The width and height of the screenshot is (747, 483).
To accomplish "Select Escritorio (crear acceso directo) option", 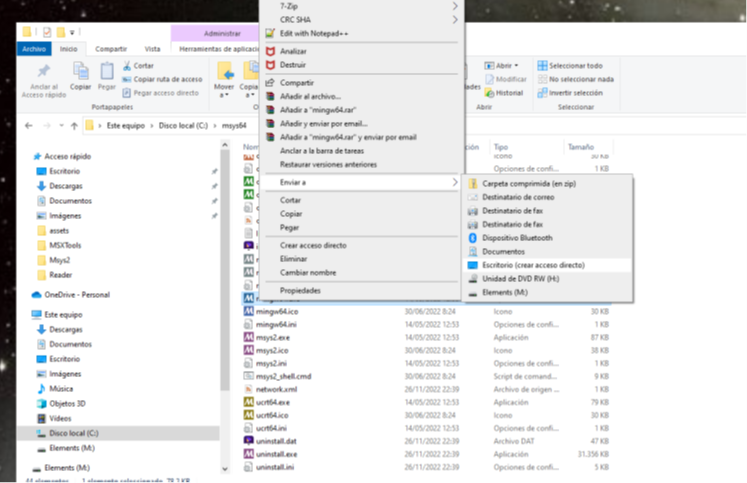I will [x=532, y=265].
